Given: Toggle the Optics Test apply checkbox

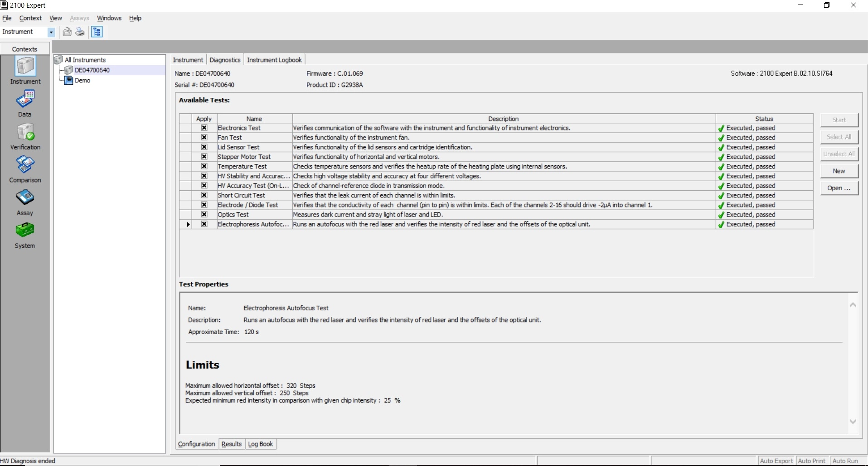Looking at the screenshot, I should point(204,215).
